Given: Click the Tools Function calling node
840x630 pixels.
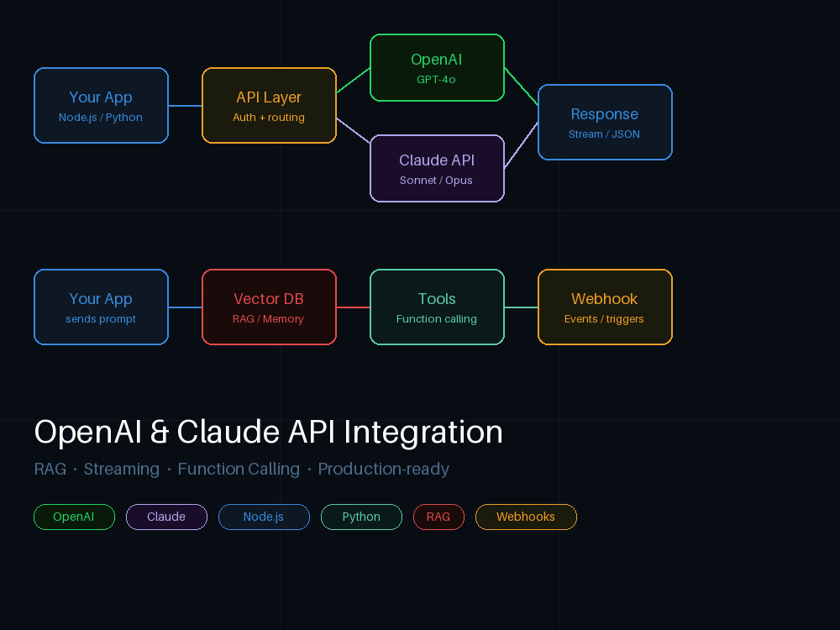Looking at the screenshot, I should pos(437,307).
